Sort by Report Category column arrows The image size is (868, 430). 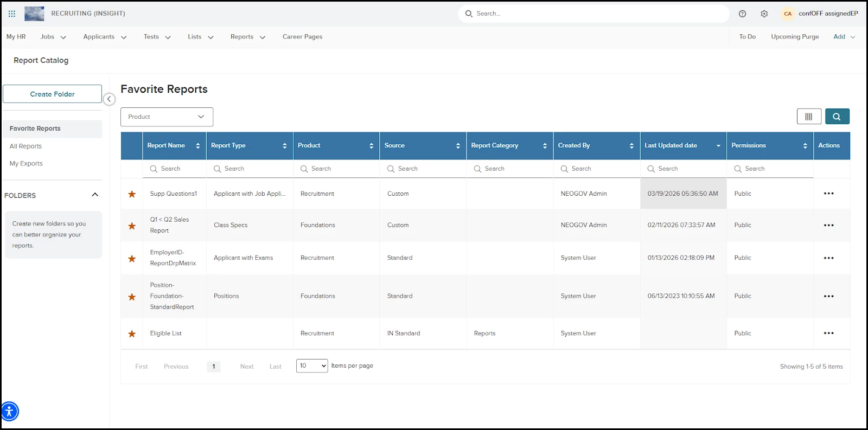click(545, 146)
